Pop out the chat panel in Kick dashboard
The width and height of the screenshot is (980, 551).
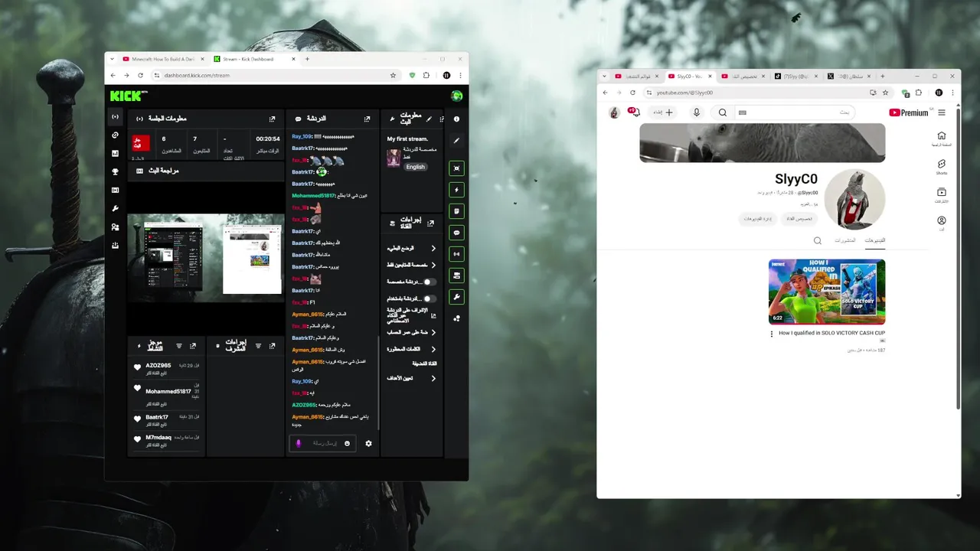[x=367, y=119]
